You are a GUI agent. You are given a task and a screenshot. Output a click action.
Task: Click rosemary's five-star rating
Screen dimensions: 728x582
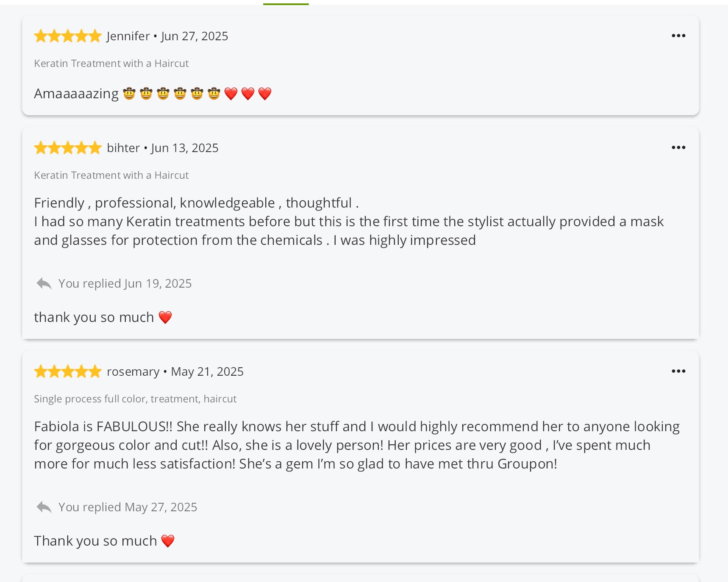click(x=68, y=372)
